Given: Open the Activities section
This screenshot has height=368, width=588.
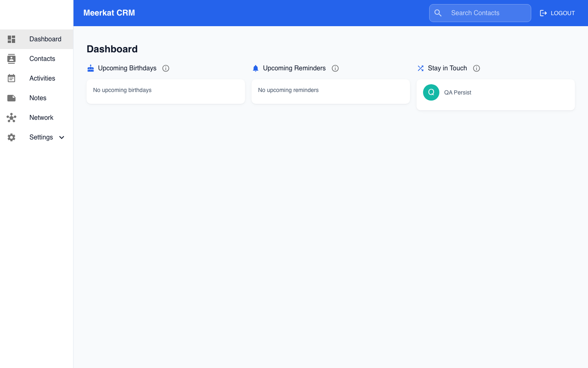Looking at the screenshot, I should pos(36,79).
